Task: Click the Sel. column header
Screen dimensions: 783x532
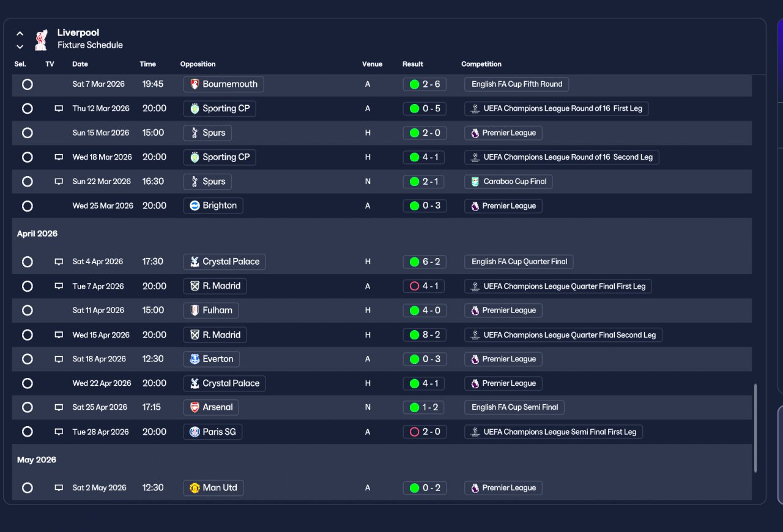Action: (20, 64)
